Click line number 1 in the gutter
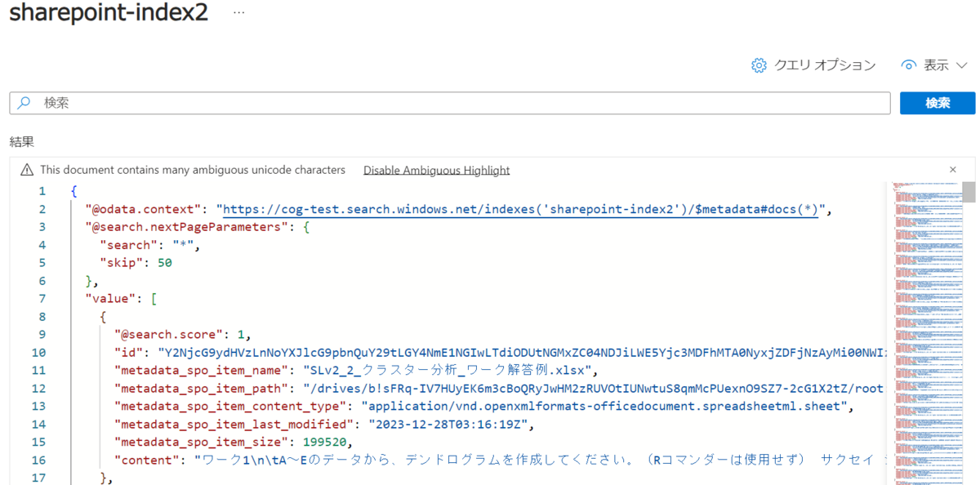The height and width of the screenshot is (485, 980). (42, 191)
